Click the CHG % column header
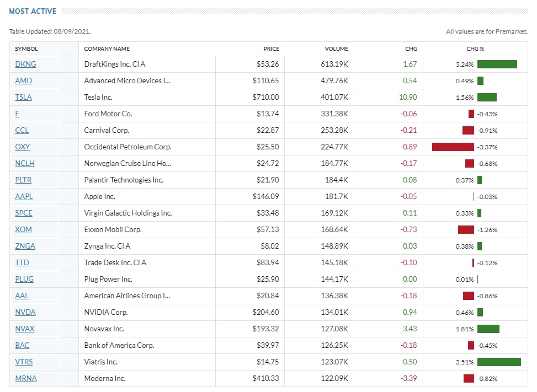 coord(475,49)
